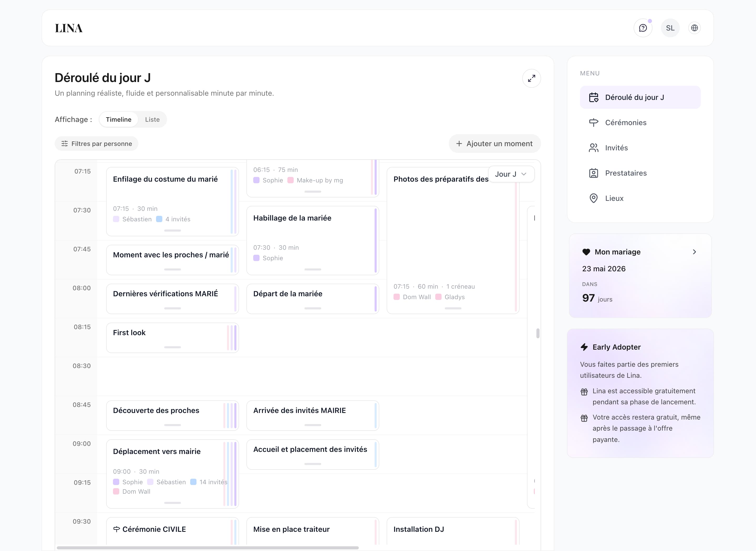The height and width of the screenshot is (551, 756).
Task: Click the Cérémonies signpost icon
Action: 593,123
